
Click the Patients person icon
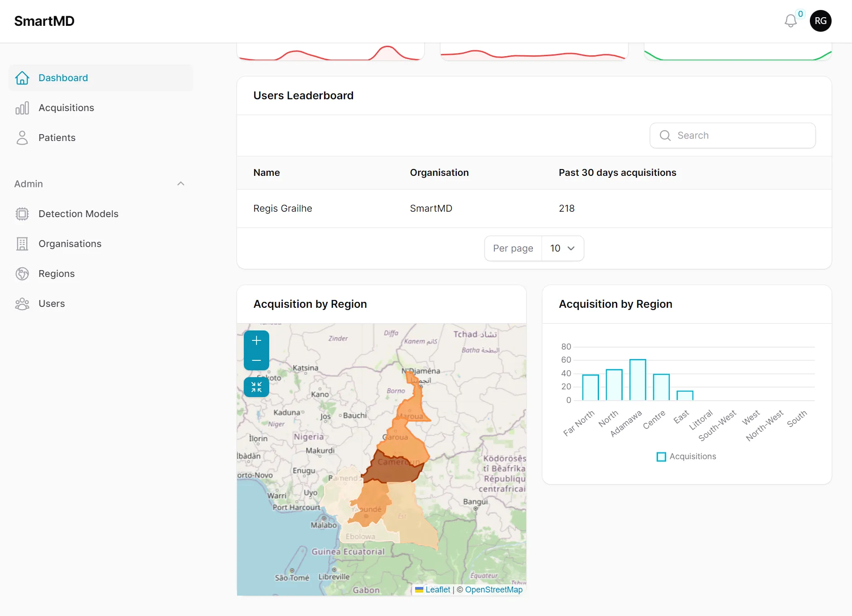[x=22, y=138]
